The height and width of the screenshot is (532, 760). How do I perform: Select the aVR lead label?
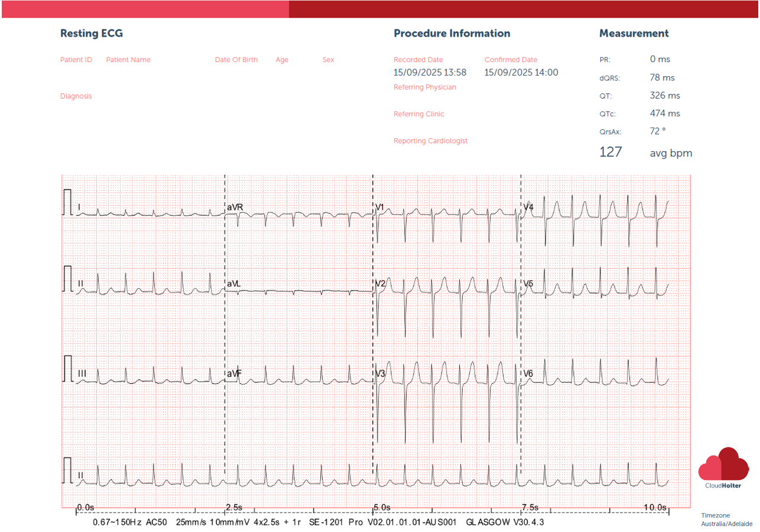click(x=235, y=207)
